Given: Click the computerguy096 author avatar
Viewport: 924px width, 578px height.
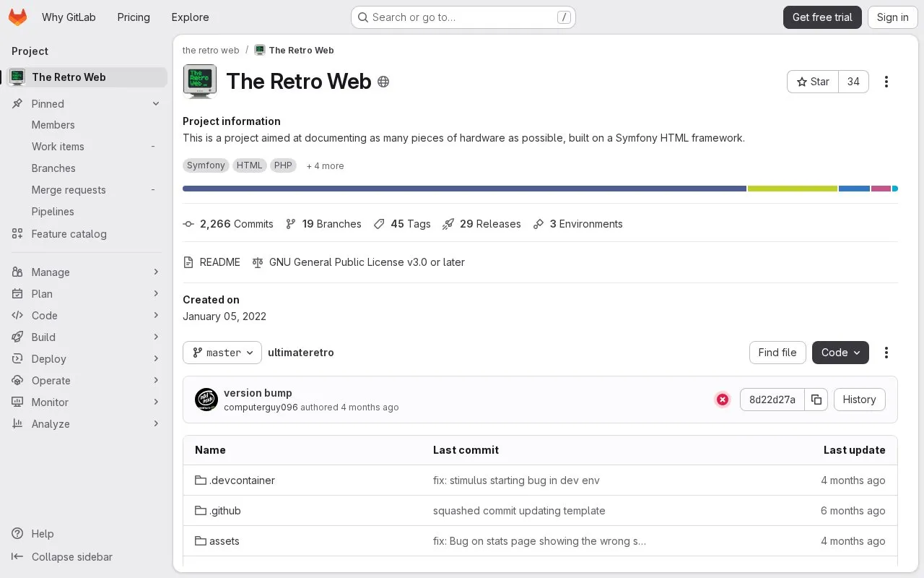Looking at the screenshot, I should (x=206, y=400).
